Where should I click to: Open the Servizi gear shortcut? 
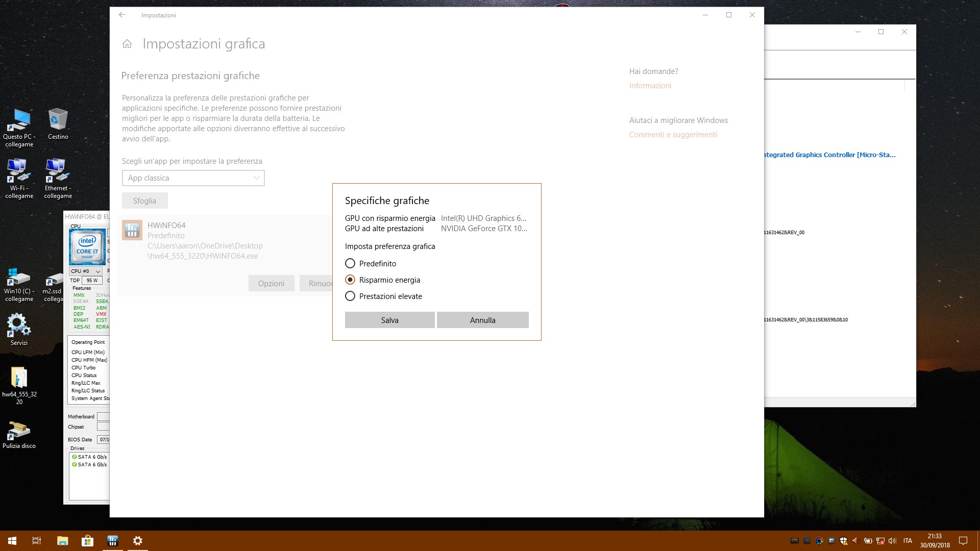point(19,329)
